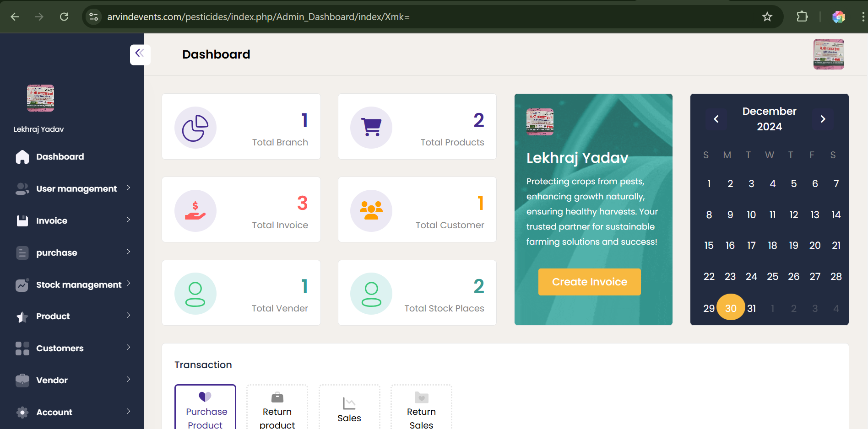Select the Purchase Product transaction tab
The height and width of the screenshot is (429, 868).
(205, 407)
